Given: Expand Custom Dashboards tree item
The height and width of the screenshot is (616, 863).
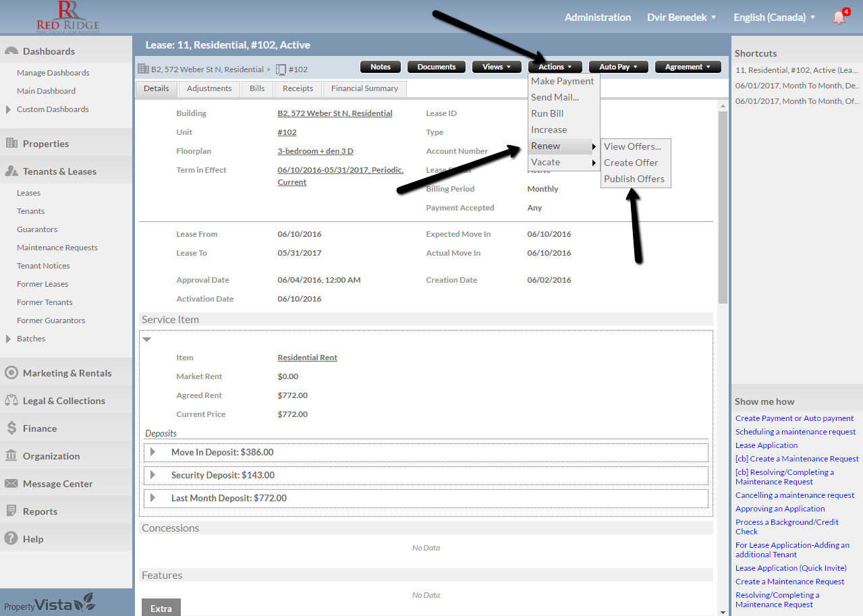Looking at the screenshot, I should pyautogui.click(x=8, y=109).
